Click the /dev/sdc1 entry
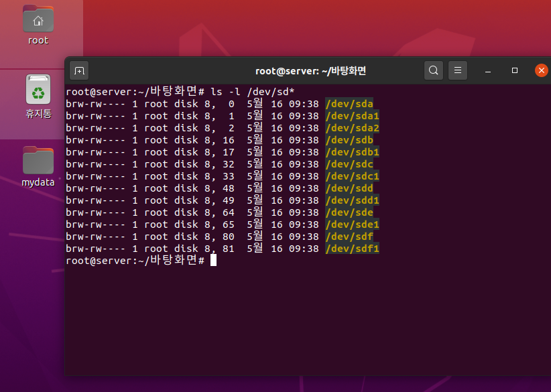 tap(353, 176)
